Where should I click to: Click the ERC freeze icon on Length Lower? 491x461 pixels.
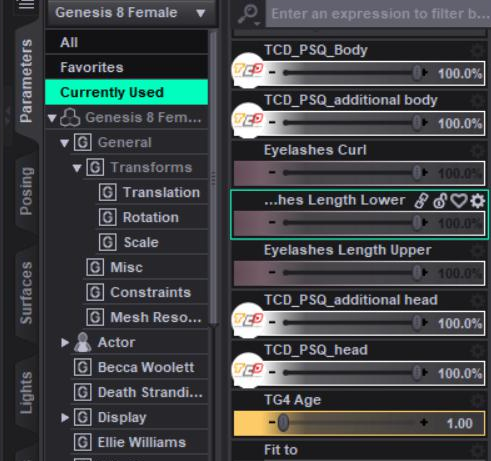click(440, 201)
